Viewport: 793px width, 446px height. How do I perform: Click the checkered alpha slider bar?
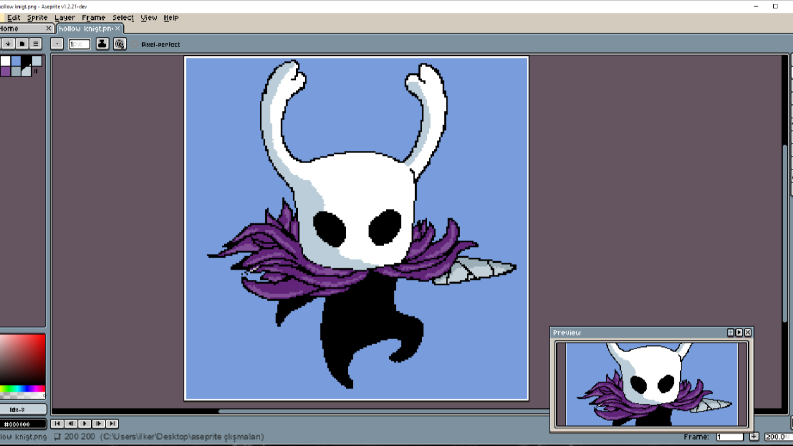click(x=23, y=396)
